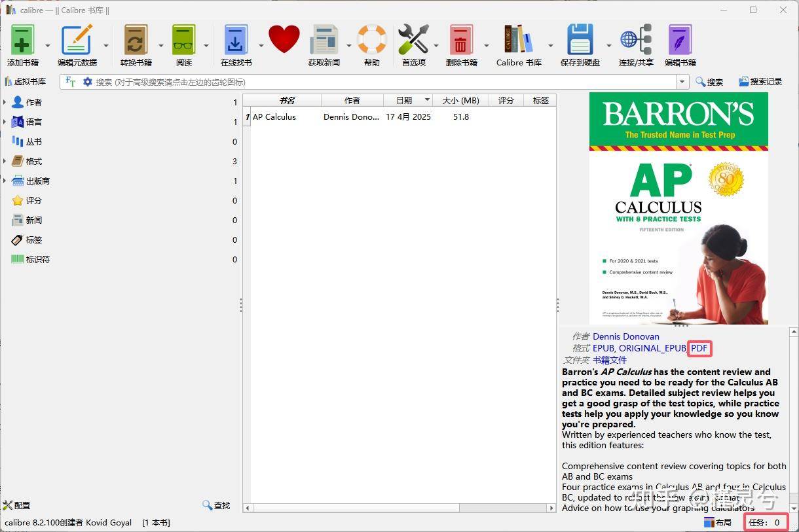Open advanced search via the gear icon

[88, 82]
